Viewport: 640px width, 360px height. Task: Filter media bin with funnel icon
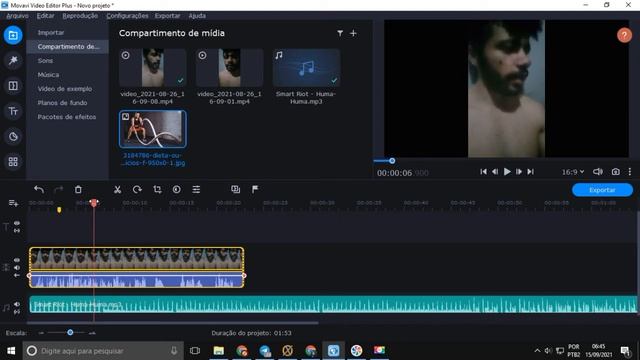(x=340, y=33)
